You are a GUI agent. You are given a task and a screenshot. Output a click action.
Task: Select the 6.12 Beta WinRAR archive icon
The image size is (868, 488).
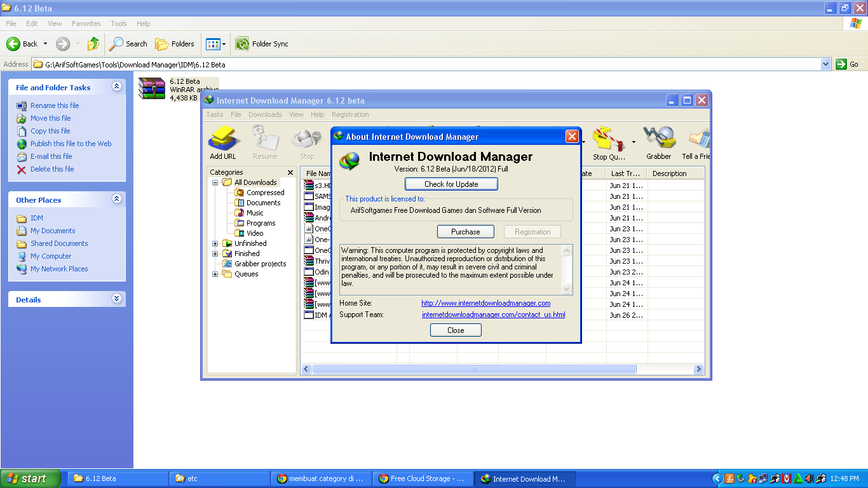pyautogui.click(x=152, y=89)
